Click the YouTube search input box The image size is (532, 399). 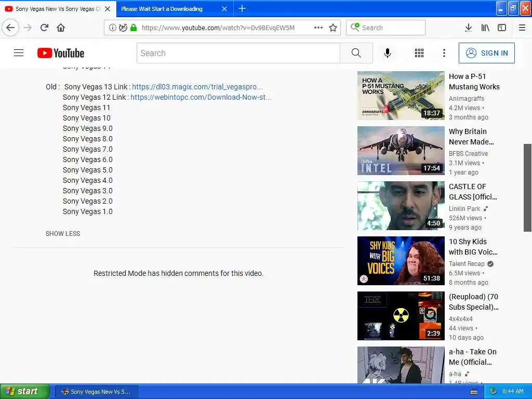pos(238,53)
